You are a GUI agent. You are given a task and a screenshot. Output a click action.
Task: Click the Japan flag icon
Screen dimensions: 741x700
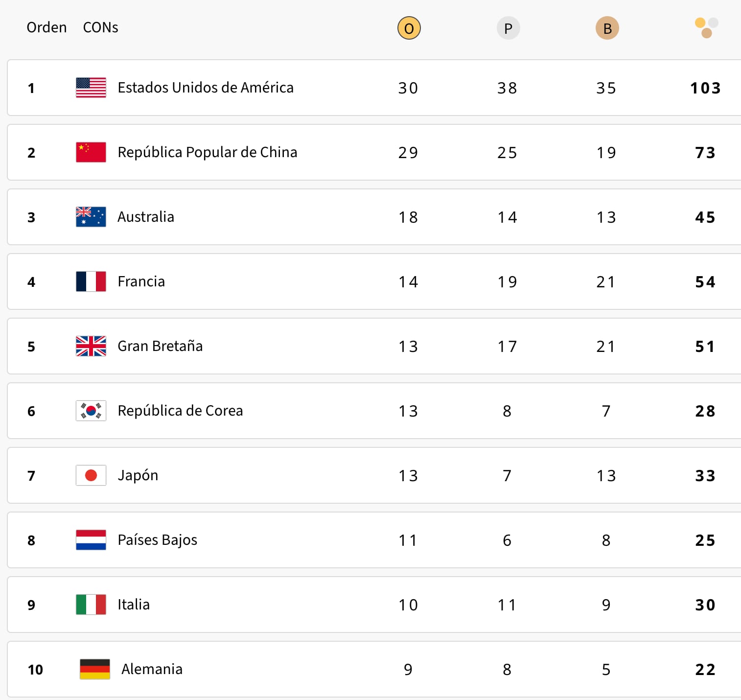[x=91, y=475]
